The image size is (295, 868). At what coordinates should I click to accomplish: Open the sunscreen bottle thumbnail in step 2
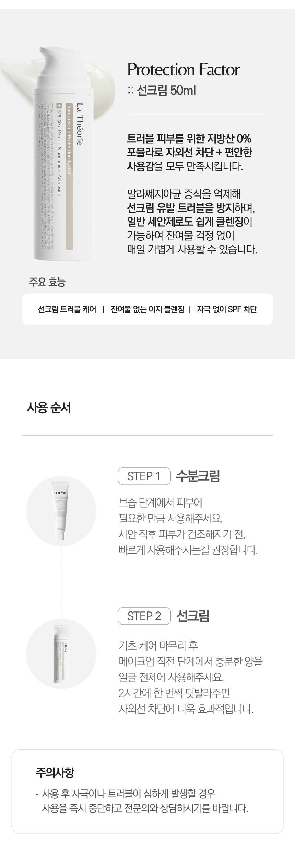[61, 654]
